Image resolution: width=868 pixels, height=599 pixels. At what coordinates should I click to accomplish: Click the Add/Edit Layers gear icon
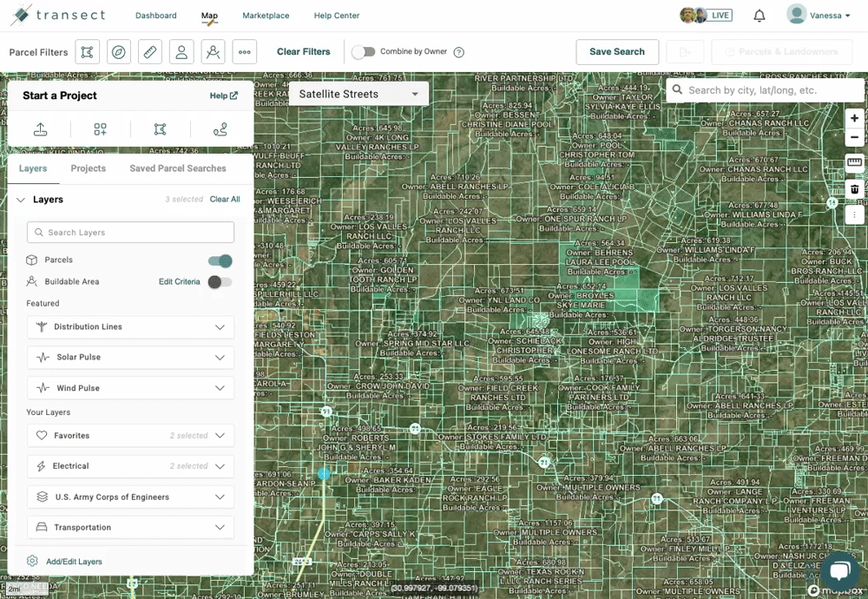32,562
